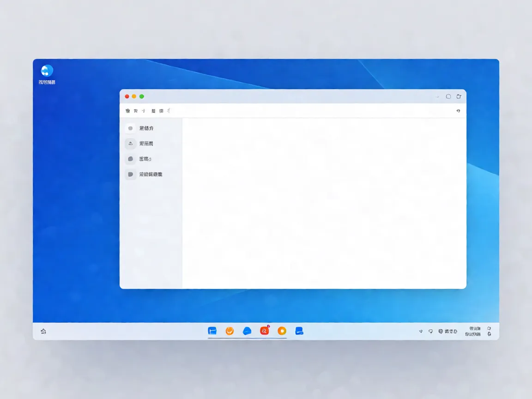The width and height of the screenshot is (532, 399).
Task: Open the last blue app in the taskbar center
Action: point(299,331)
